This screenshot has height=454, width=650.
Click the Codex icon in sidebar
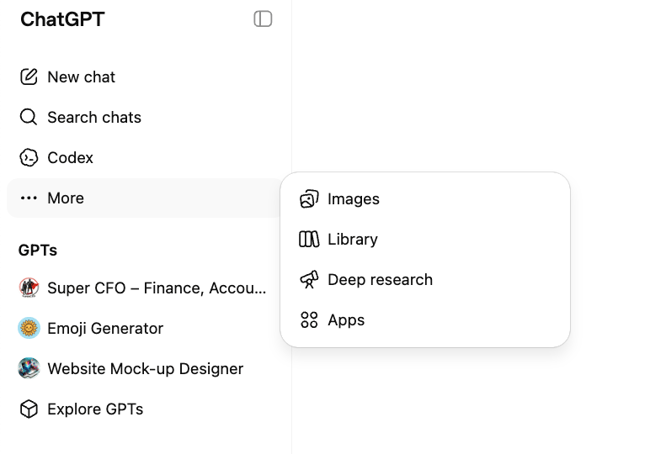29,158
